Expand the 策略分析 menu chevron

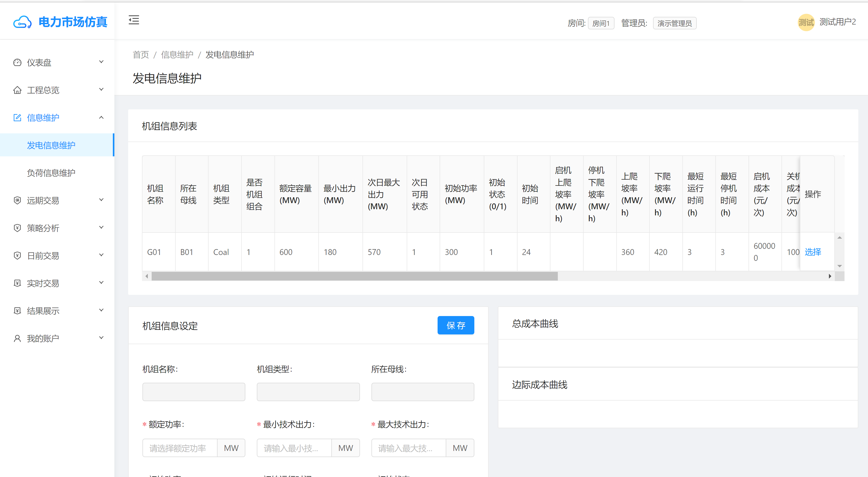[x=101, y=227]
